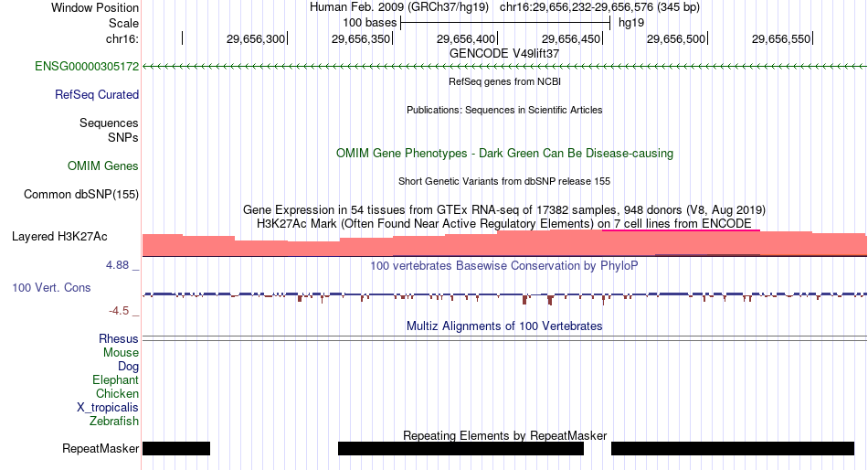Open Common dbSNP(155) track settings
868x470 pixels.
81,195
